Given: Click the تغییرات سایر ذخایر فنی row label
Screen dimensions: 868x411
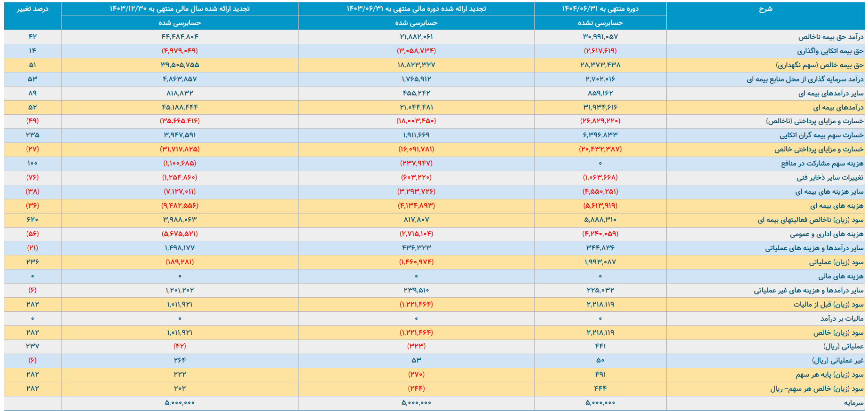Looking at the screenshot, I should point(830,178).
